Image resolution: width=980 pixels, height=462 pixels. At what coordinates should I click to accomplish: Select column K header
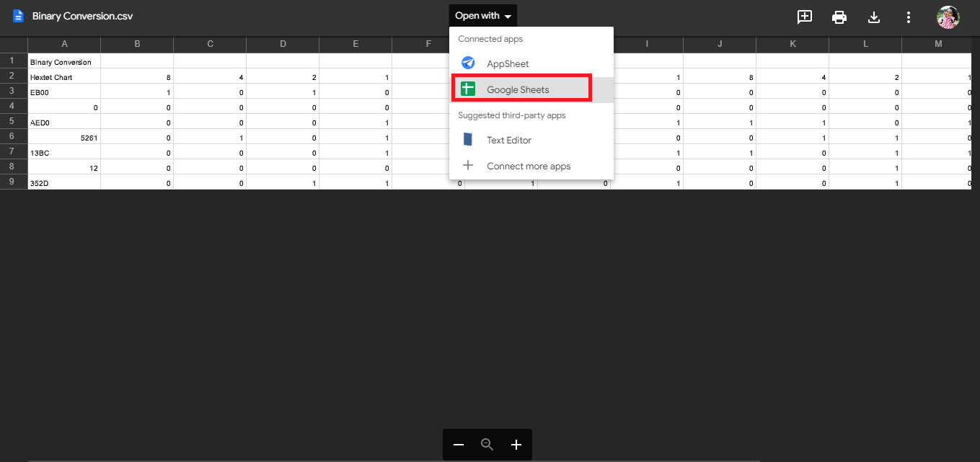(x=793, y=45)
